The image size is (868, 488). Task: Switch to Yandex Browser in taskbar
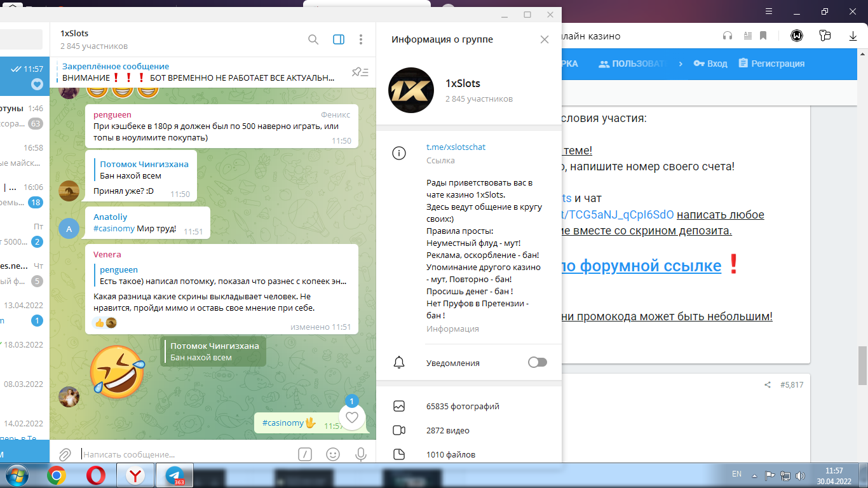coord(135,475)
